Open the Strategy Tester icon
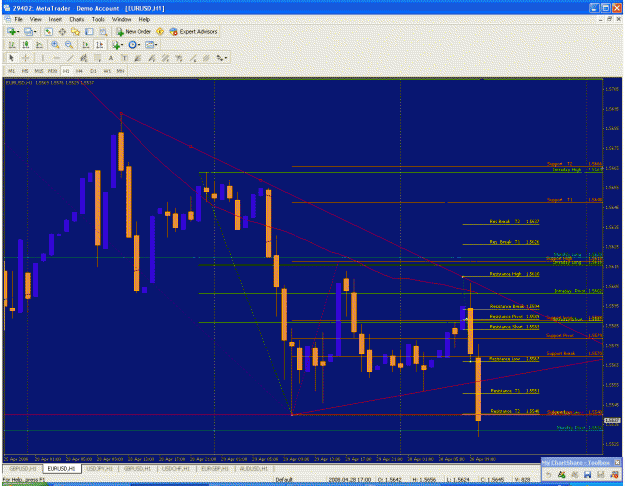 (x=103, y=31)
